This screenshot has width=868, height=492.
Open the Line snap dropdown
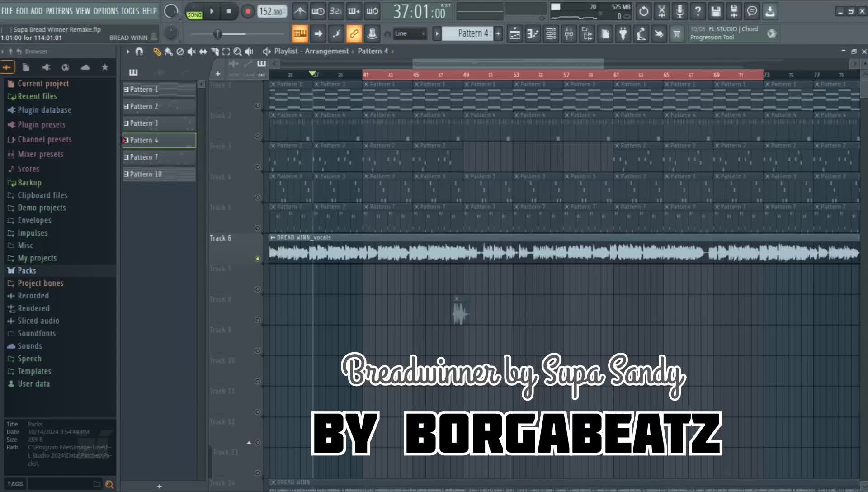coord(410,34)
